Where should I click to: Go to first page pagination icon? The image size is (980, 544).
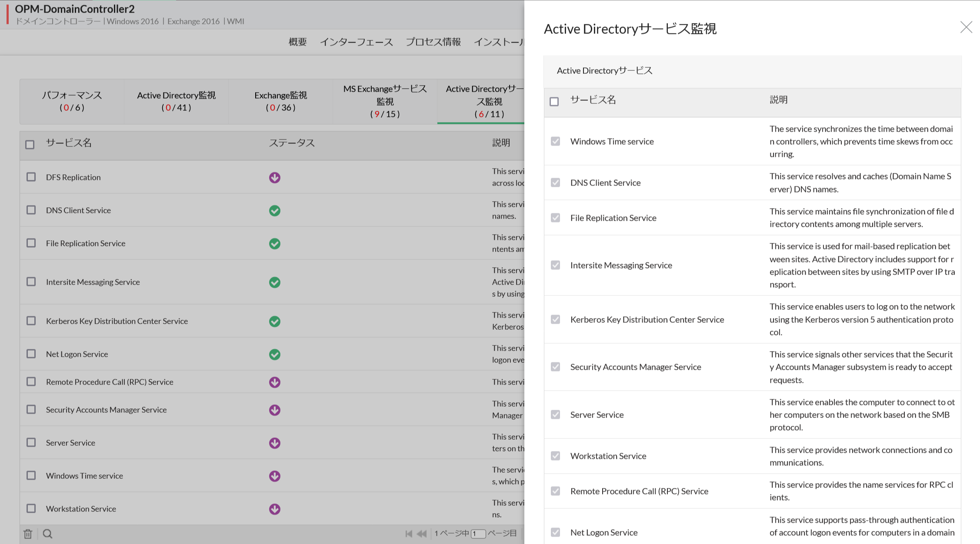[x=408, y=534]
